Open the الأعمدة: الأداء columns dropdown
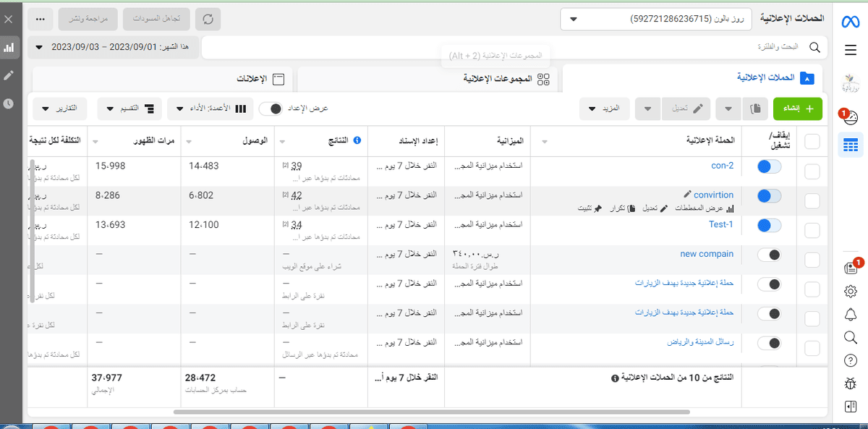 (x=210, y=109)
